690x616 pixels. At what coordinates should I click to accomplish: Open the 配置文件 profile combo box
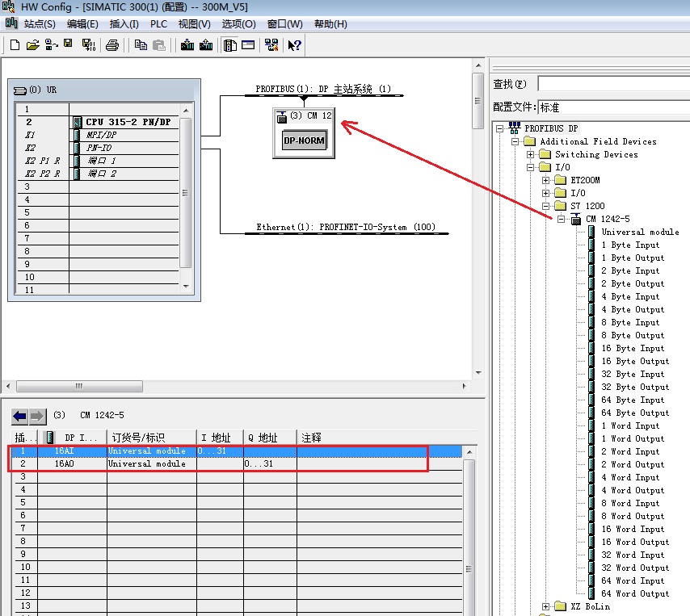(x=613, y=107)
